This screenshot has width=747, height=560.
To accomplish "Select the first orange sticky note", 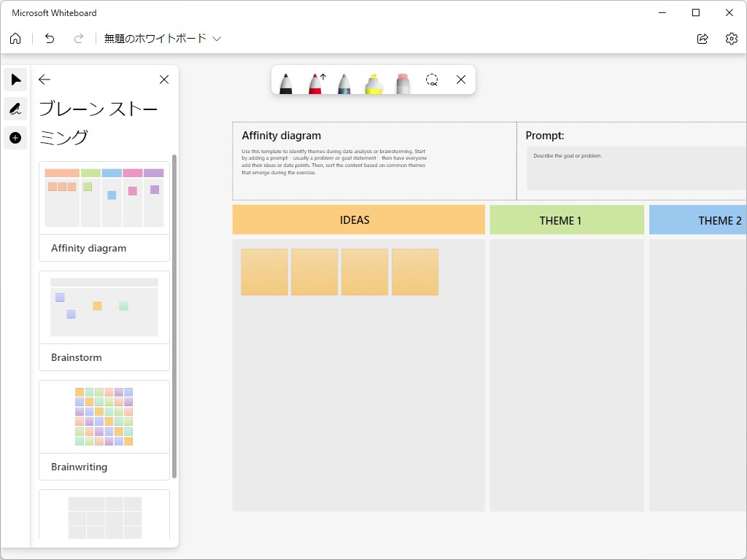I will click(264, 272).
